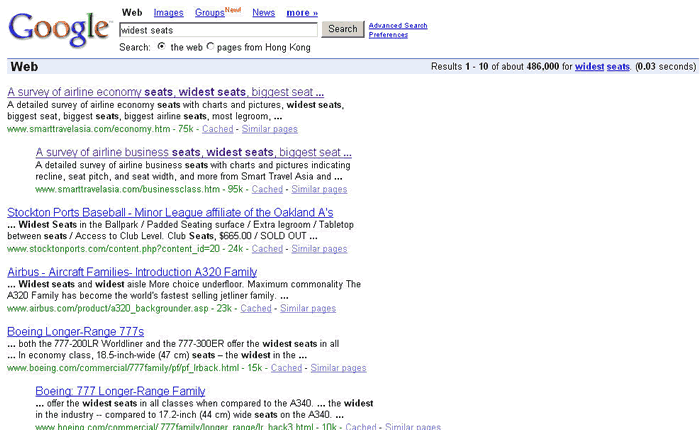The image size is (700, 430).
Task: Open the Preferences link
Action: tap(388, 35)
